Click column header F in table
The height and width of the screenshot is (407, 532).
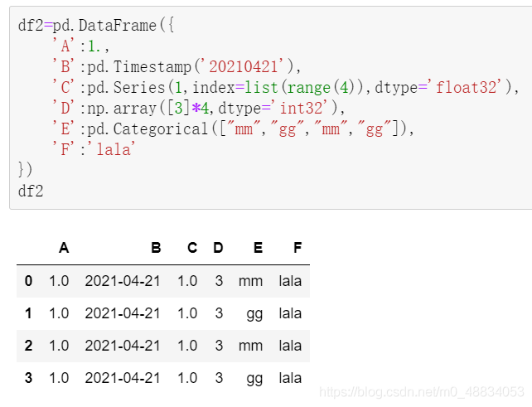pos(297,248)
